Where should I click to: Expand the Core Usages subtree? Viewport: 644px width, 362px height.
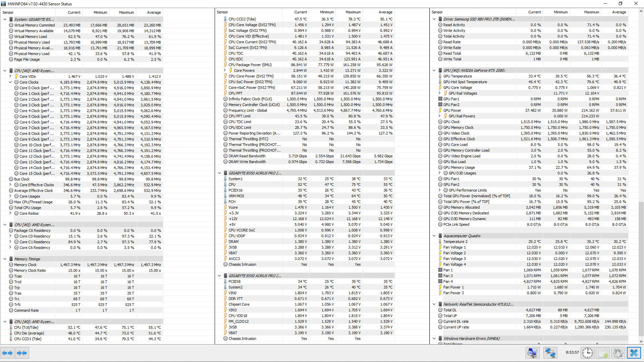pyautogui.click(x=10, y=196)
